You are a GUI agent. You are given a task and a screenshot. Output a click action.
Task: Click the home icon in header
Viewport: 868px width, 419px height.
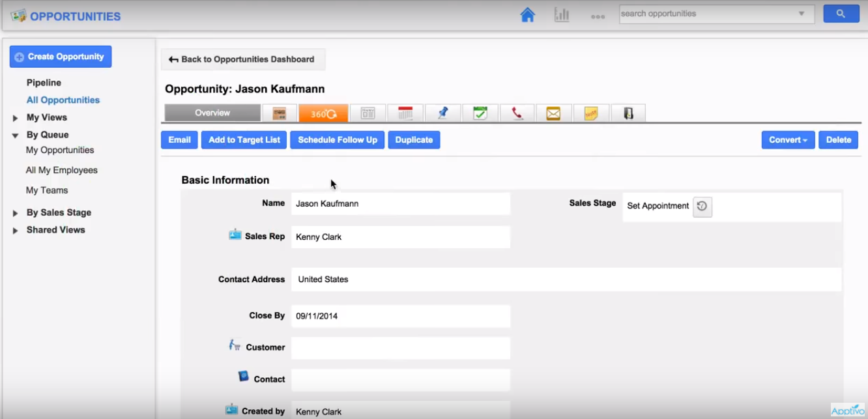(527, 15)
